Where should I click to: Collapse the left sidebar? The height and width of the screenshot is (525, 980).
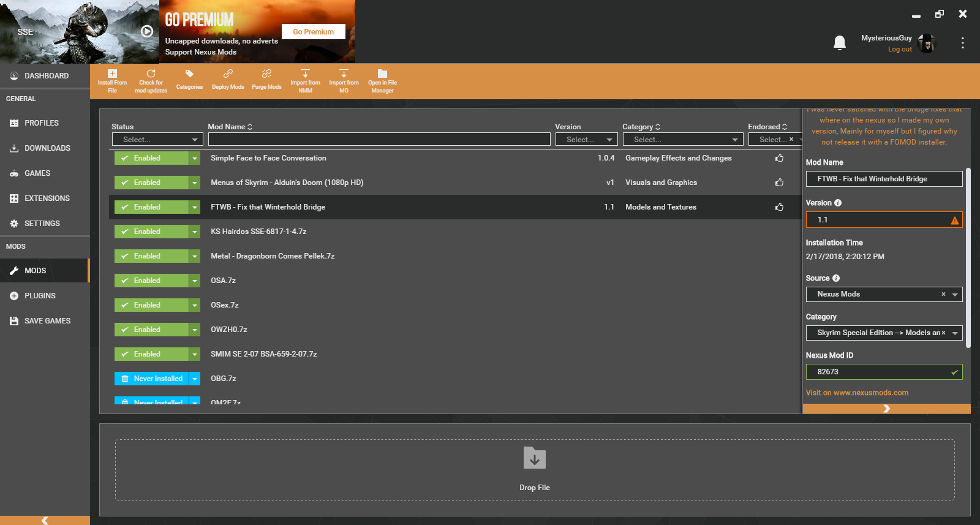coord(45,520)
